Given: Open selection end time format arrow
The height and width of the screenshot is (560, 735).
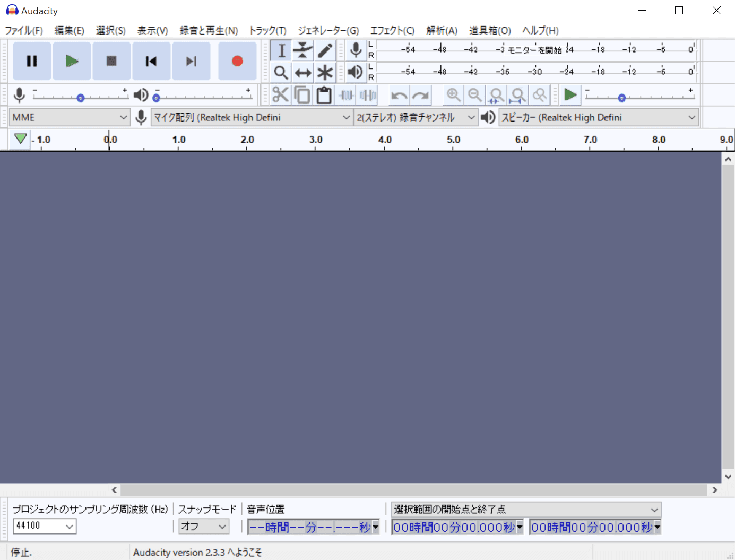Looking at the screenshot, I should 657,527.
